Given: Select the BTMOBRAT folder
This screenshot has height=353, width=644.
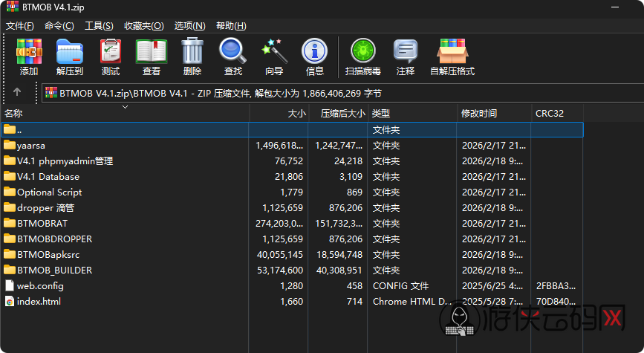Looking at the screenshot, I should click(x=43, y=223).
